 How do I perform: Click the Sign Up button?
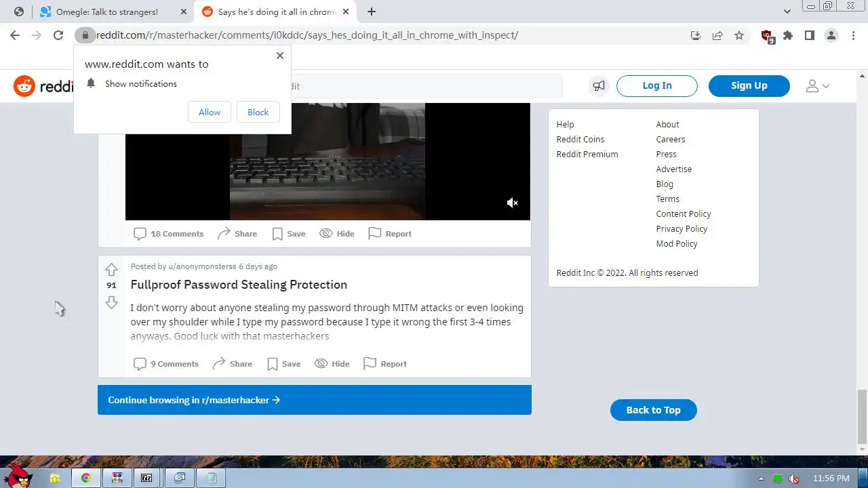(749, 86)
